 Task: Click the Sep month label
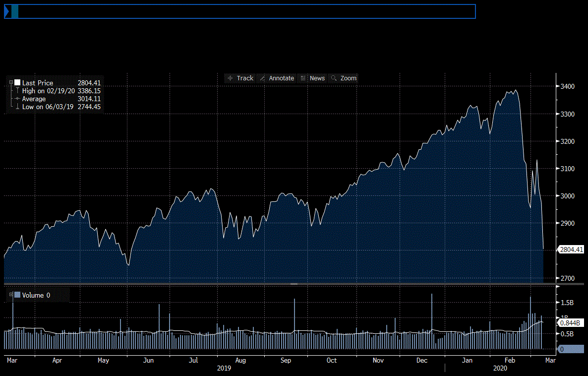[286, 360]
